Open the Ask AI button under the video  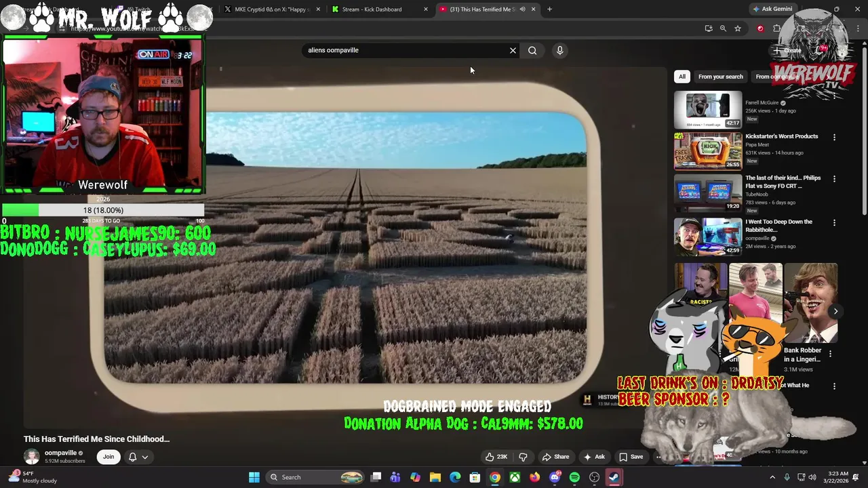click(x=594, y=457)
